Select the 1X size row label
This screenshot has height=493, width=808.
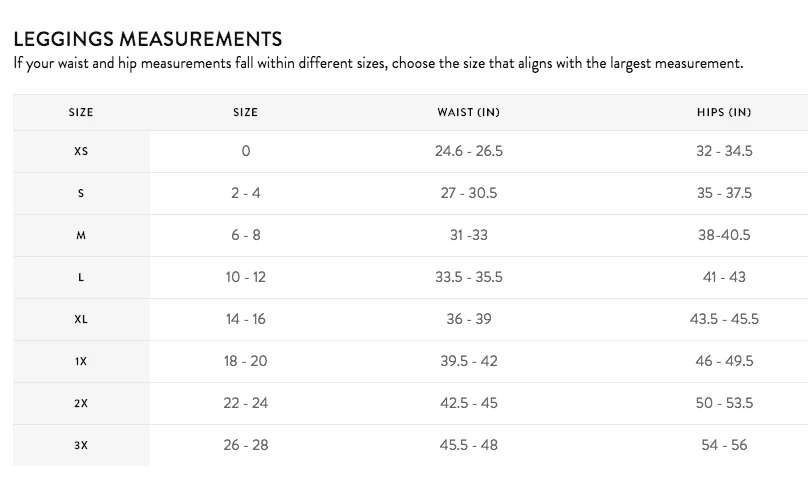click(x=81, y=362)
